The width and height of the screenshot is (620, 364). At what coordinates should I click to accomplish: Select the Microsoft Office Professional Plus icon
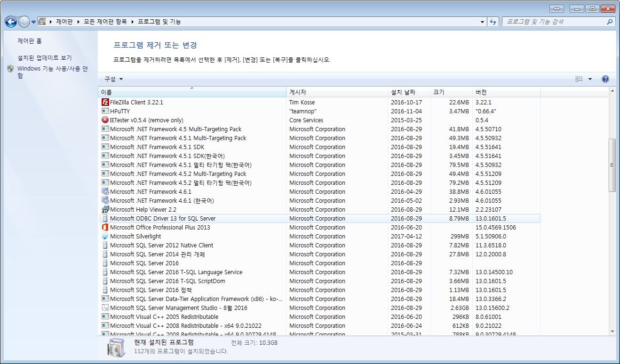(x=105, y=227)
